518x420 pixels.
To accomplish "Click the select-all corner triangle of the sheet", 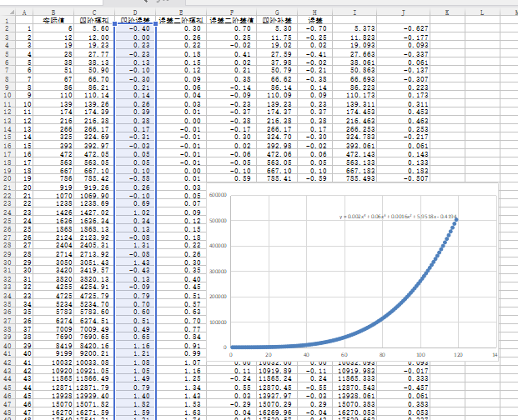I will pos(12,12).
